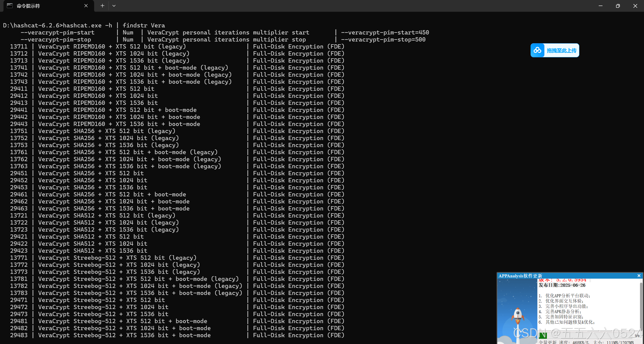Viewport: 644px width, 344px height.
Task: Click hash mode 13783 row
Action: point(177,293)
